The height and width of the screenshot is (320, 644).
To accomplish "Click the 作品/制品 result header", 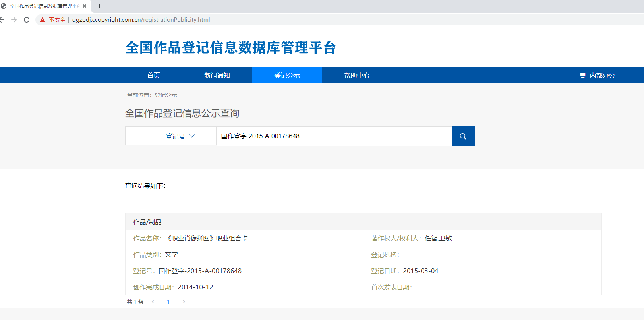I will tap(364, 222).
